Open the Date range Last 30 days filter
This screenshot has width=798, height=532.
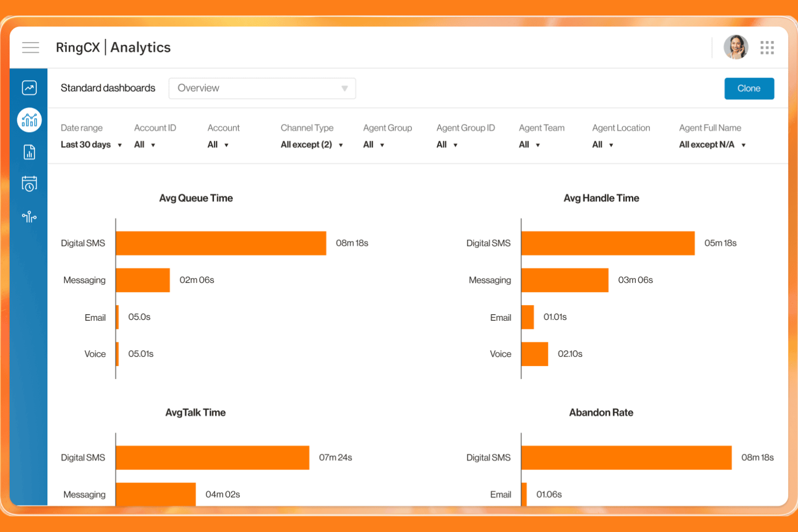coord(91,144)
